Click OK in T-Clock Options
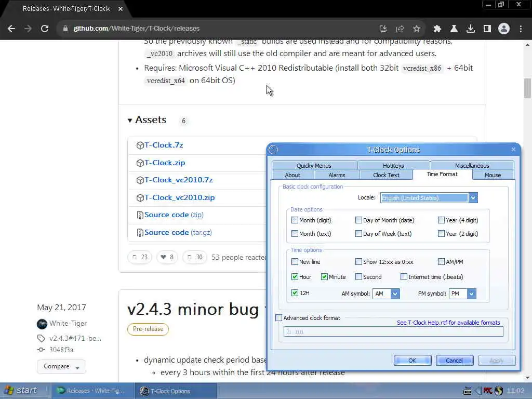Screen dimensions: 532x399 click(x=413, y=361)
